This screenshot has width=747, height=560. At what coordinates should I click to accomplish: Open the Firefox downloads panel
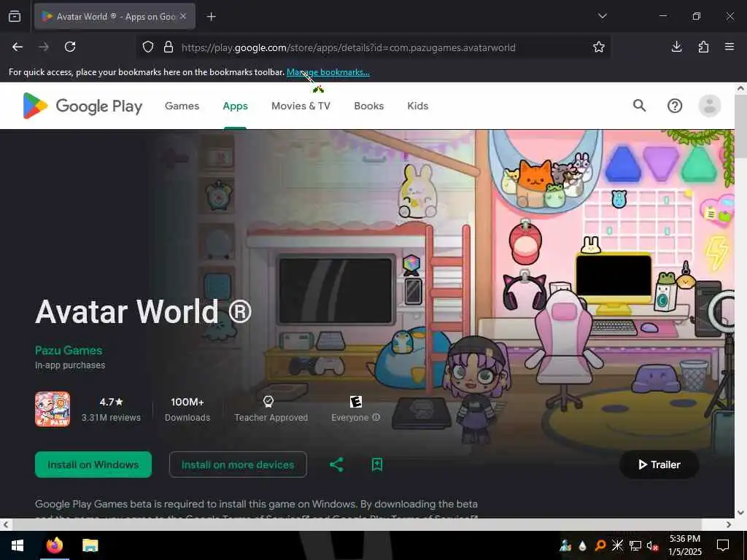coord(676,47)
